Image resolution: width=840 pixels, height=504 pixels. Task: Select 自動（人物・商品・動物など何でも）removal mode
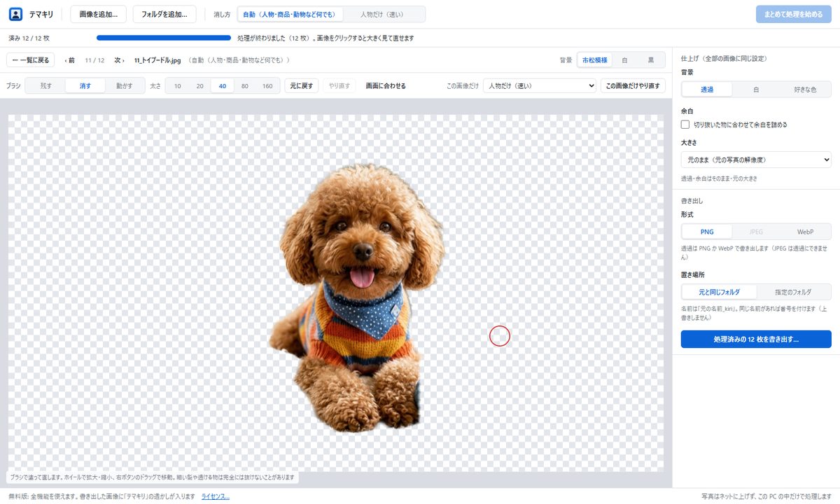pyautogui.click(x=290, y=14)
